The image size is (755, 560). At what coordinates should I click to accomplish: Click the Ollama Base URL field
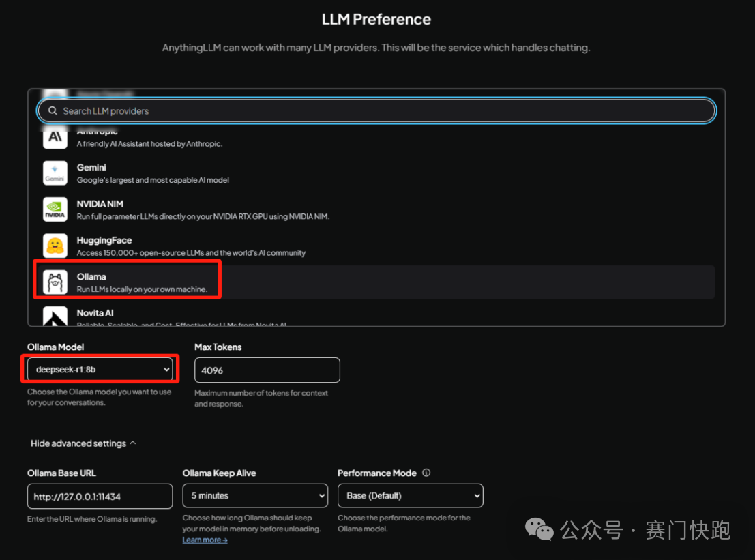point(100,497)
